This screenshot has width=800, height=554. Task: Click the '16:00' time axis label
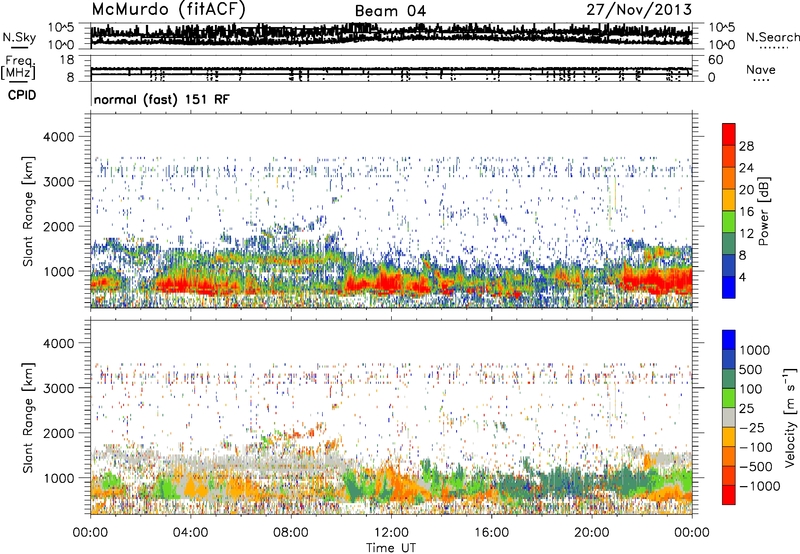click(491, 533)
